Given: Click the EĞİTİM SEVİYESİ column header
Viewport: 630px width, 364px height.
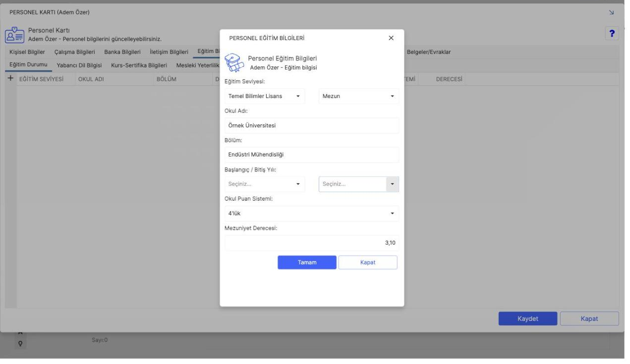Looking at the screenshot, I should [42, 79].
